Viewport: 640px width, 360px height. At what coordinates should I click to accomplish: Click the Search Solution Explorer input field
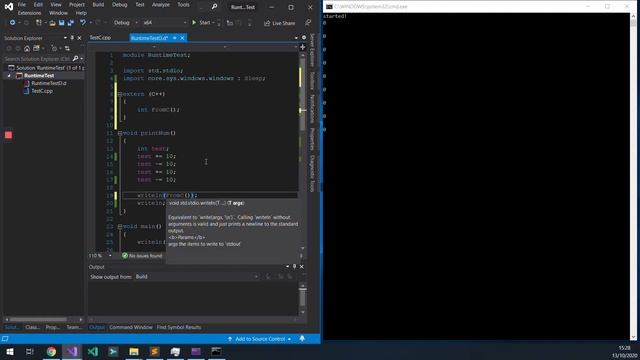(38, 59)
